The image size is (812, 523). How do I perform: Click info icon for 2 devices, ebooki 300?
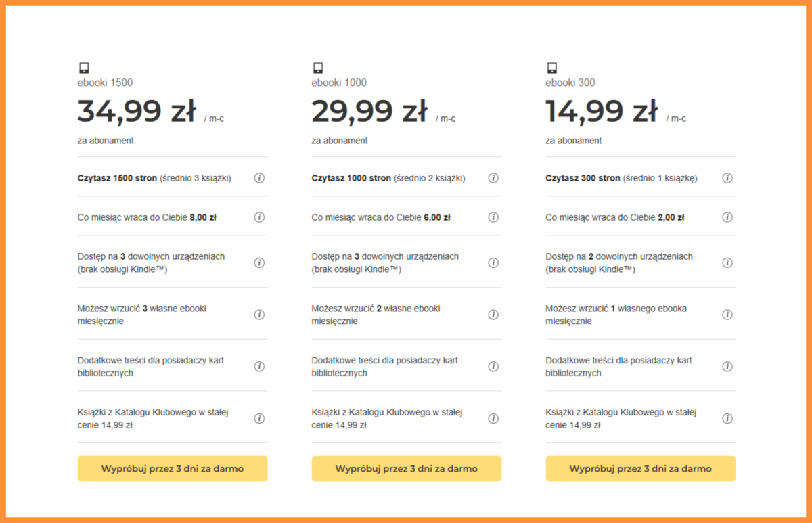(x=727, y=263)
